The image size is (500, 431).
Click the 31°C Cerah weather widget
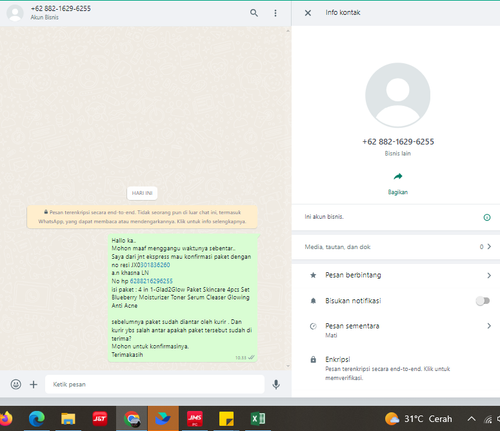pyautogui.click(x=419, y=419)
